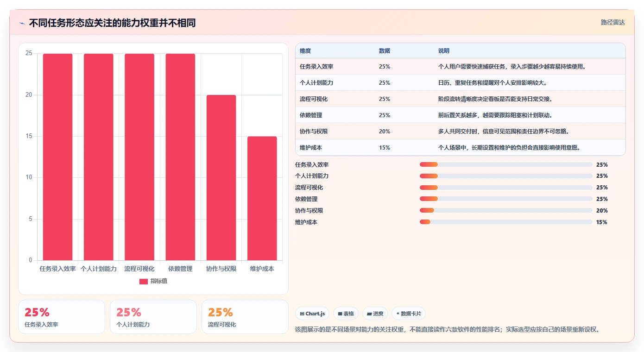Image resolution: width=644 pixels, height=352 pixels.
Task: Click the 维护成本 x-axis label
Action: (262, 269)
